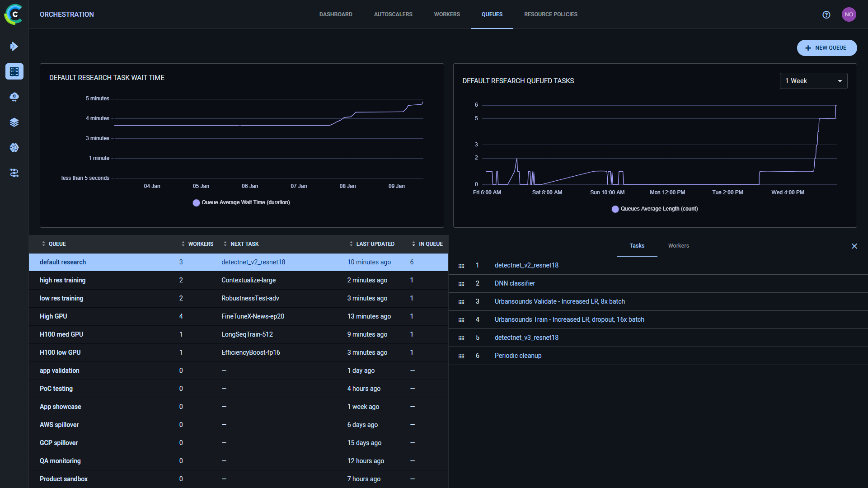Switch to the Autoscalers tab
This screenshot has height=488, width=868.
click(393, 14)
